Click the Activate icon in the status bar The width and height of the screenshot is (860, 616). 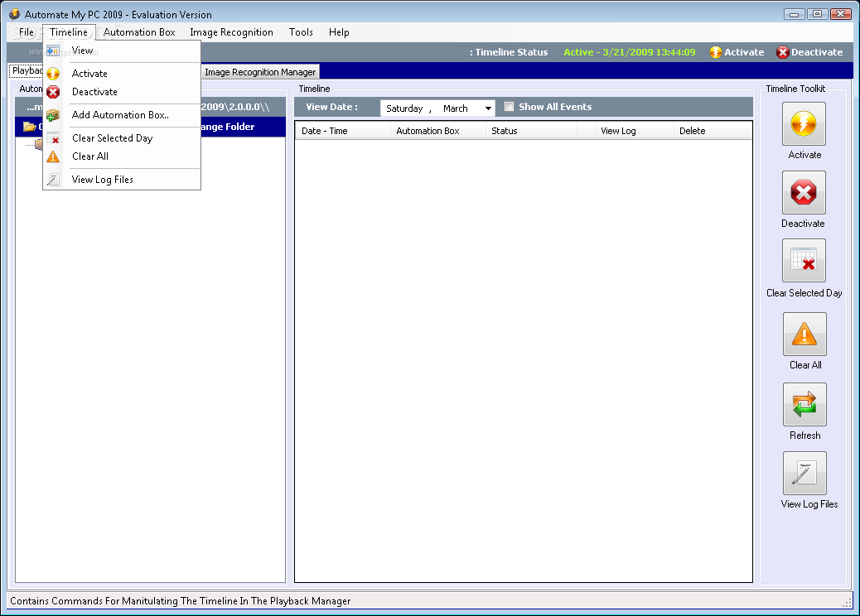pos(715,52)
